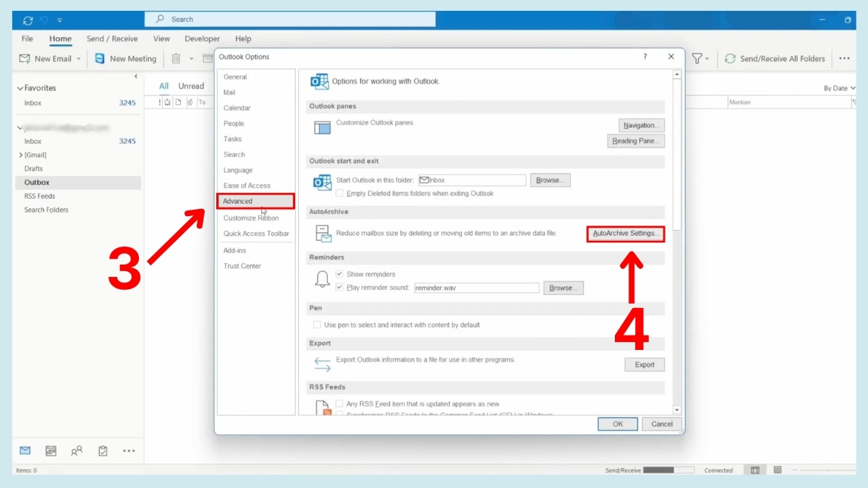Image resolution: width=868 pixels, height=488 pixels.
Task: Open more navigation options dots at bottom
Action: coord(129,450)
